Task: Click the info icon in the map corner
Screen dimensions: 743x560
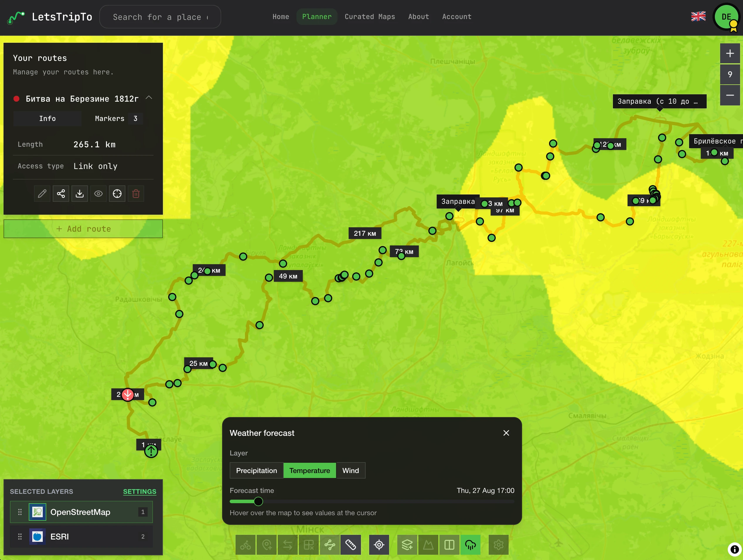Action: (x=735, y=549)
